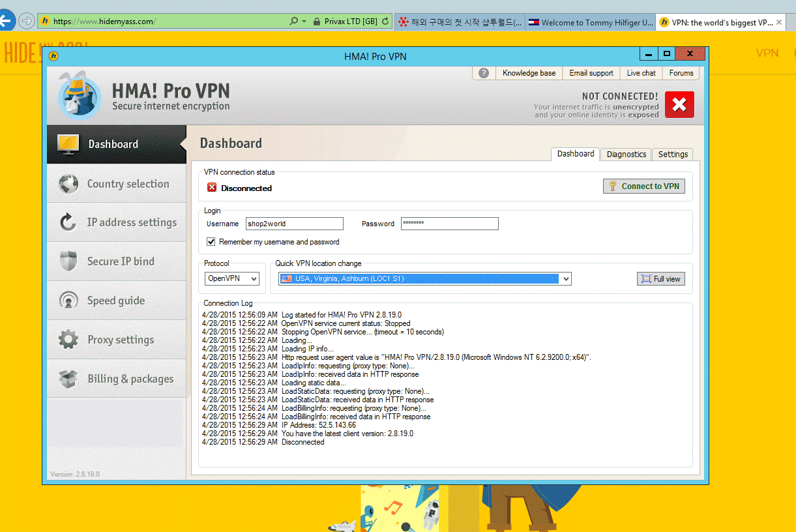Expand the Quick VPN location dropdown
Viewport: 796px width, 532px height.
(x=566, y=279)
